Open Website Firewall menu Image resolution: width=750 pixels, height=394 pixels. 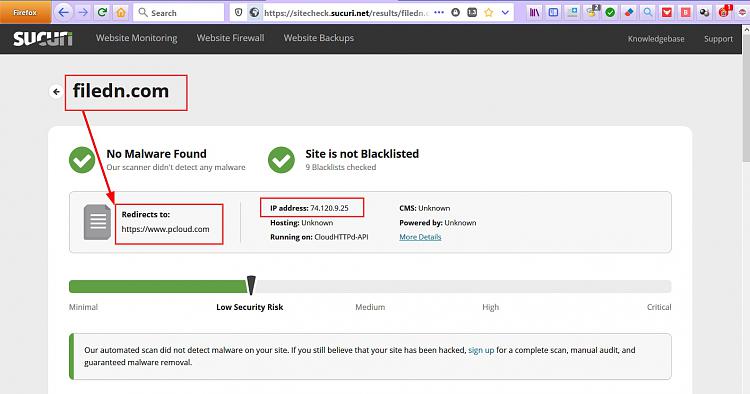(x=230, y=38)
